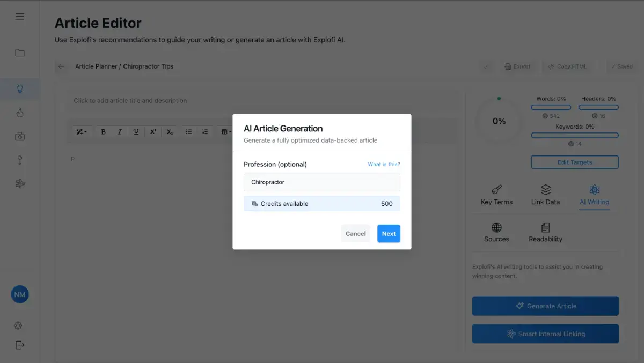Click the 'Article Planner / Chiropractor Tips' breadcrumb
The image size is (644, 363).
point(124,66)
